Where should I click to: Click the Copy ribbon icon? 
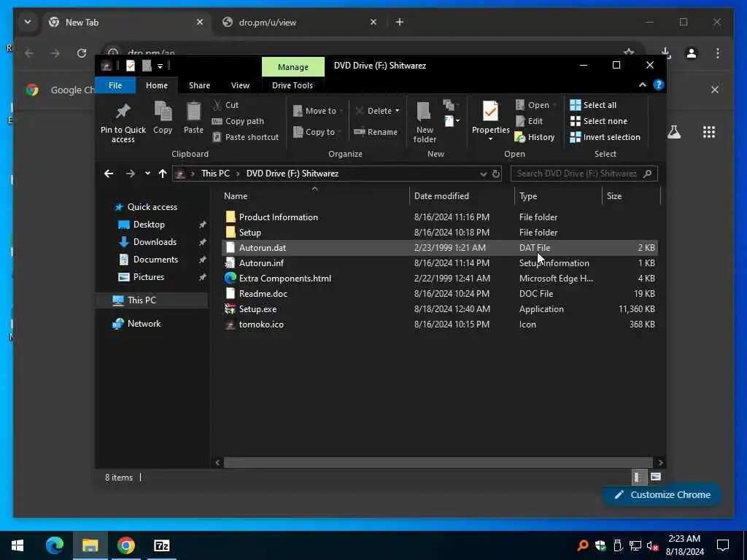point(163,117)
